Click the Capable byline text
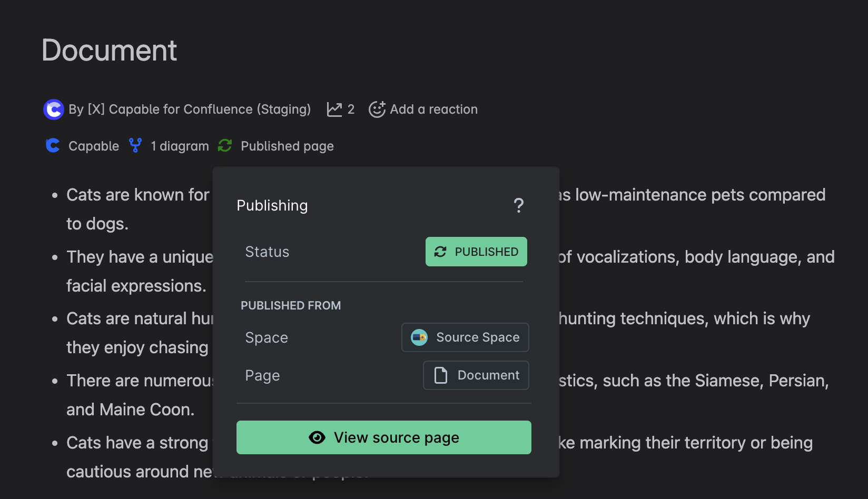Image resolution: width=868 pixels, height=499 pixels. 94,146
